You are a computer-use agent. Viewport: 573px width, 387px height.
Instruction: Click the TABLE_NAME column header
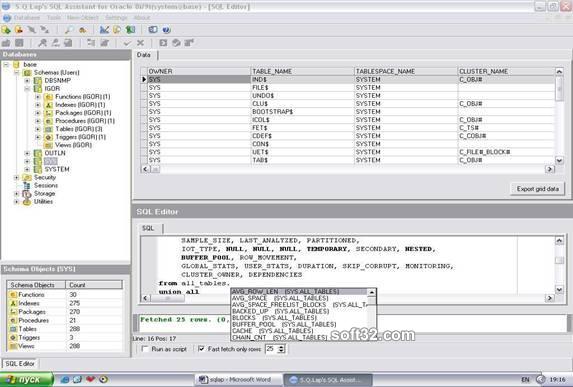coord(302,71)
